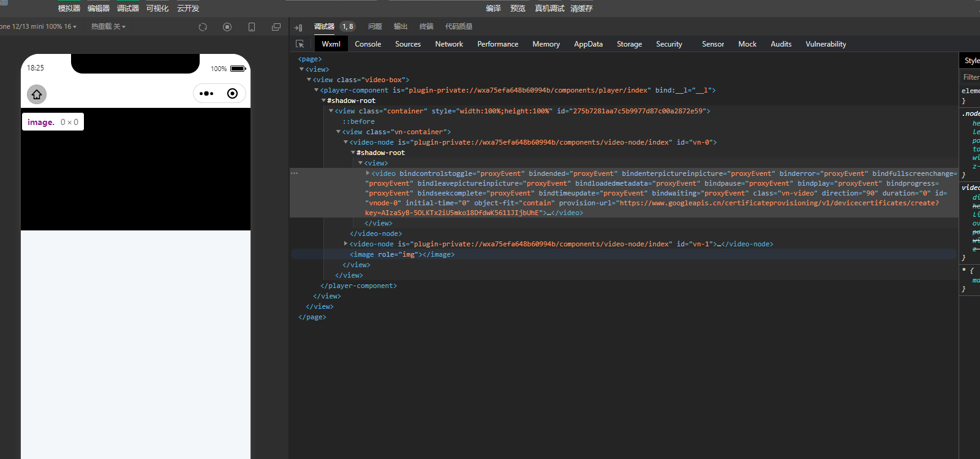Expand the video element node
The image size is (980, 459).
tap(367, 173)
